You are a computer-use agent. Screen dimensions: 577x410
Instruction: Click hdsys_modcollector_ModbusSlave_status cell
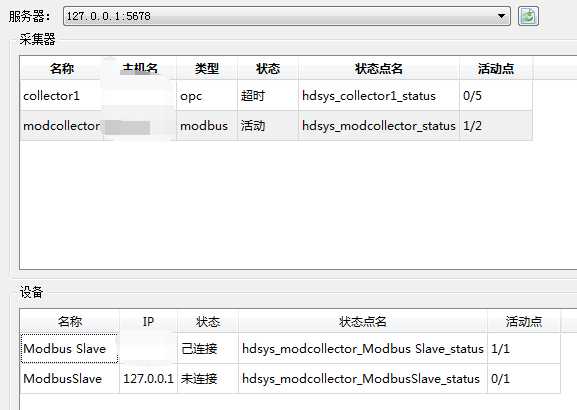click(x=363, y=379)
